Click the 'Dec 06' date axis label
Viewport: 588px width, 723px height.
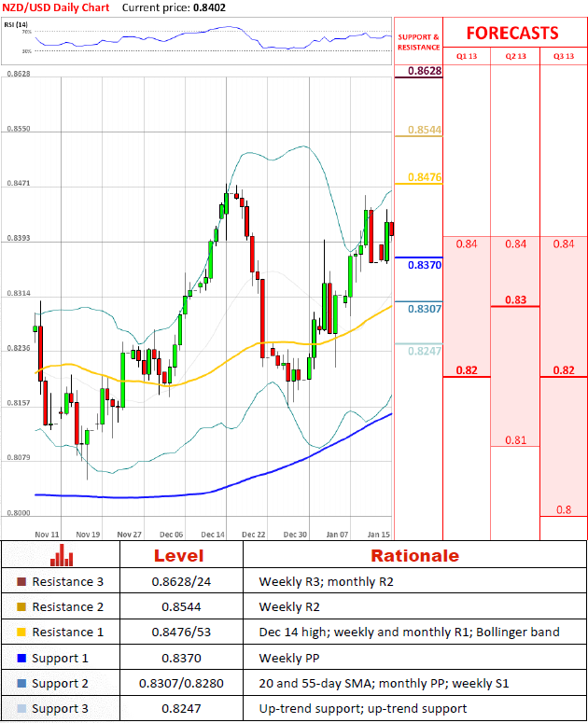pyautogui.click(x=171, y=535)
